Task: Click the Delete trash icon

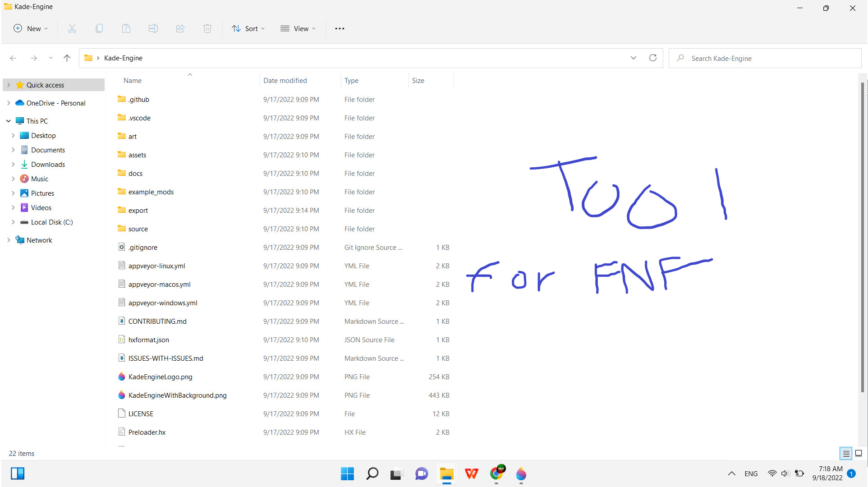Action: click(x=207, y=28)
